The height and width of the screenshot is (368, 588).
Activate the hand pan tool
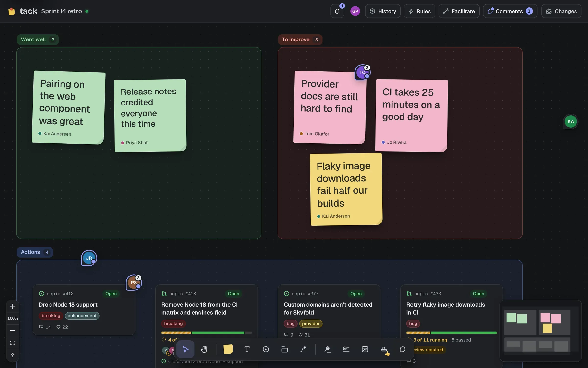[204, 349]
